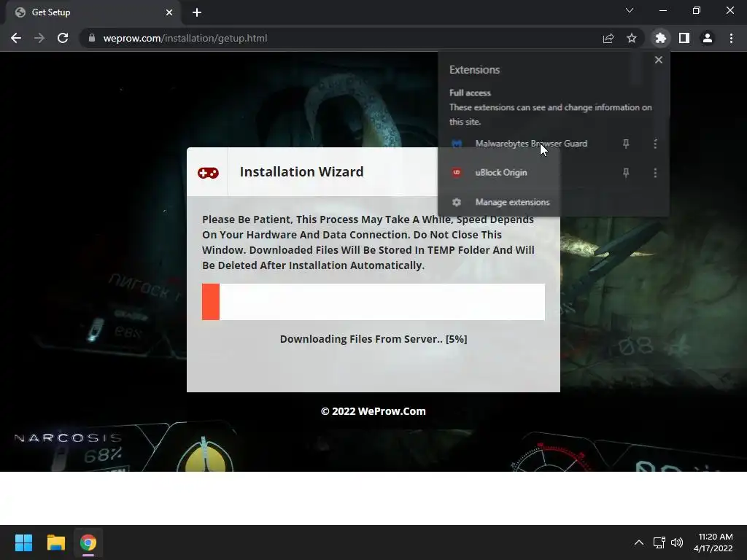Open Chrome's three-dot main menu
This screenshot has height=560, width=747.
click(x=731, y=38)
